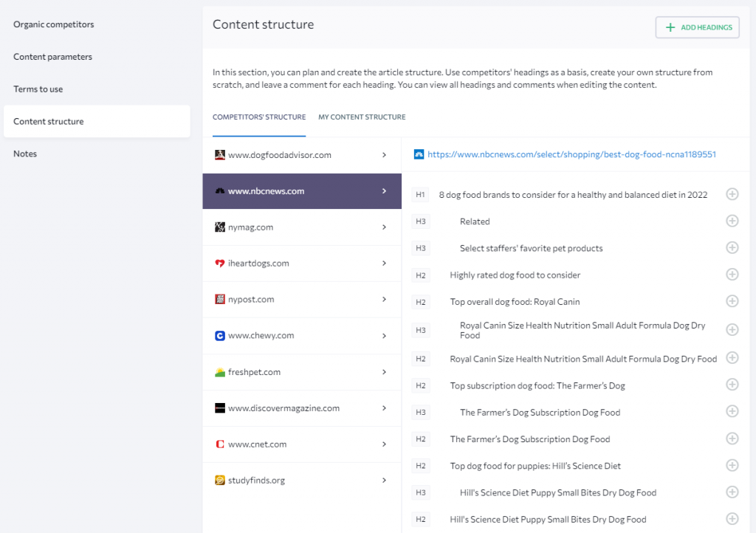Add H2 Hill's Science Diet Puppy heading
This screenshot has width=756, height=533.
[732, 518]
